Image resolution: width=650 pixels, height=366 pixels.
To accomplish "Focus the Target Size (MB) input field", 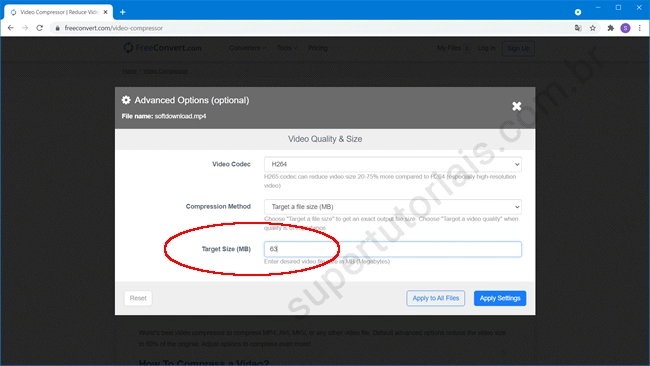I will [393, 249].
